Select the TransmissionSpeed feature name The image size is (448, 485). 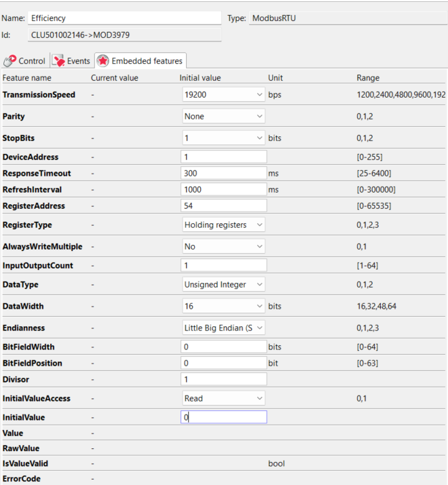(x=39, y=95)
